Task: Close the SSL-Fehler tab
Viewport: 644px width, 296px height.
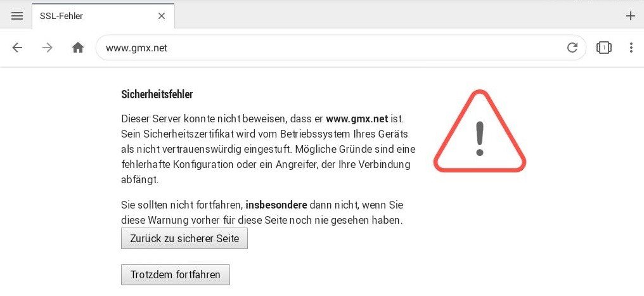Action: 162,16
